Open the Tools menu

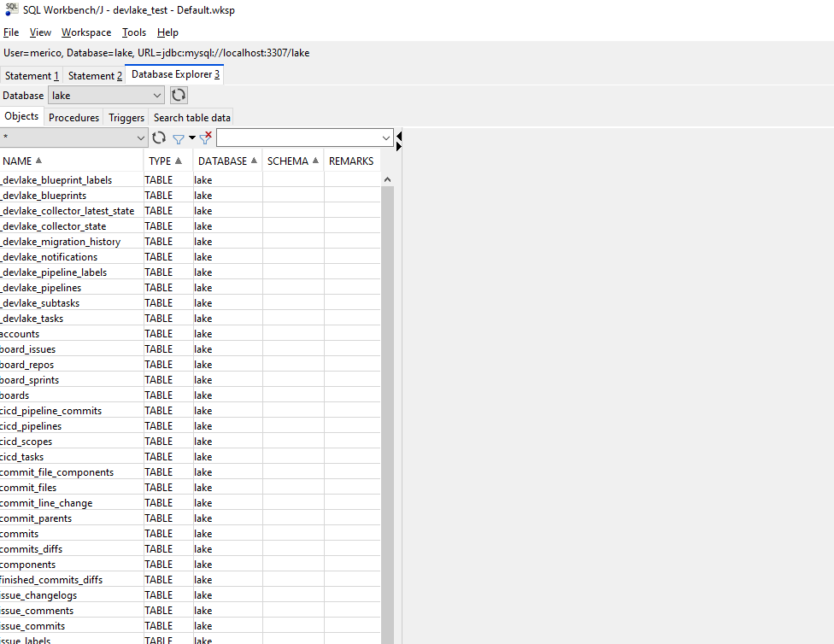134,32
